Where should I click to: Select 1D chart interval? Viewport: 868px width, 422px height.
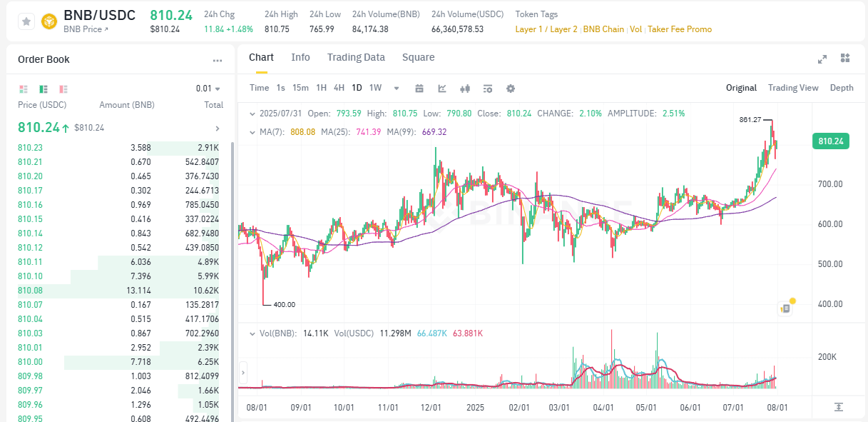357,88
